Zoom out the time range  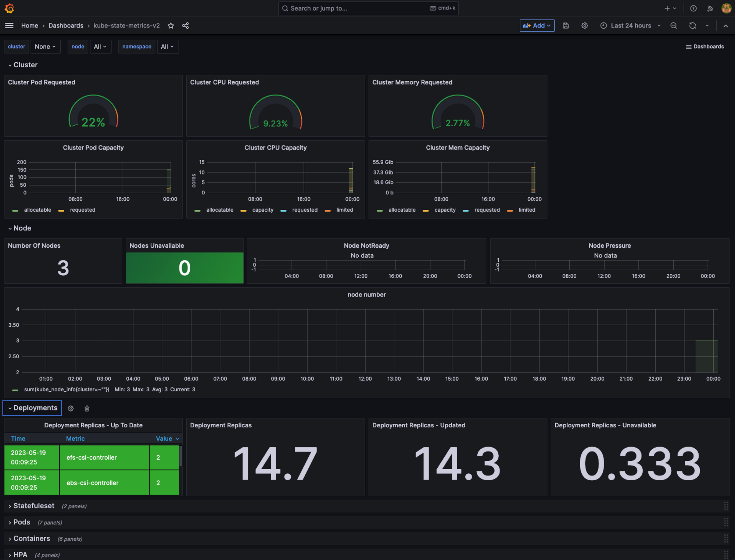pyautogui.click(x=673, y=25)
